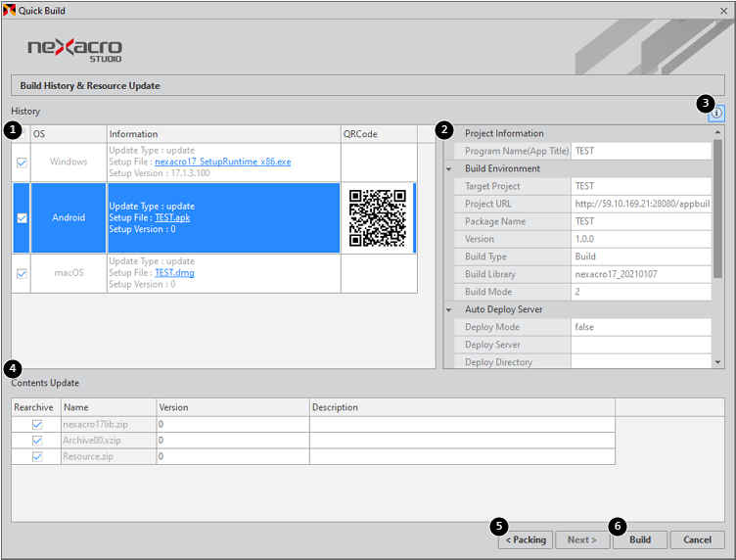Toggle Rearchive for Archive00.xzip
Image resolution: width=736 pixels, height=560 pixels.
pos(37,441)
